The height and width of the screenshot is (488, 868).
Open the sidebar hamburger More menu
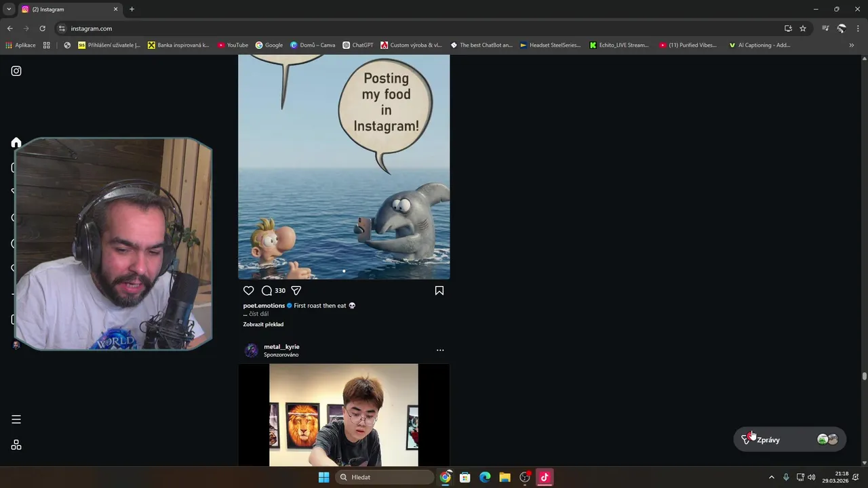pos(16,420)
